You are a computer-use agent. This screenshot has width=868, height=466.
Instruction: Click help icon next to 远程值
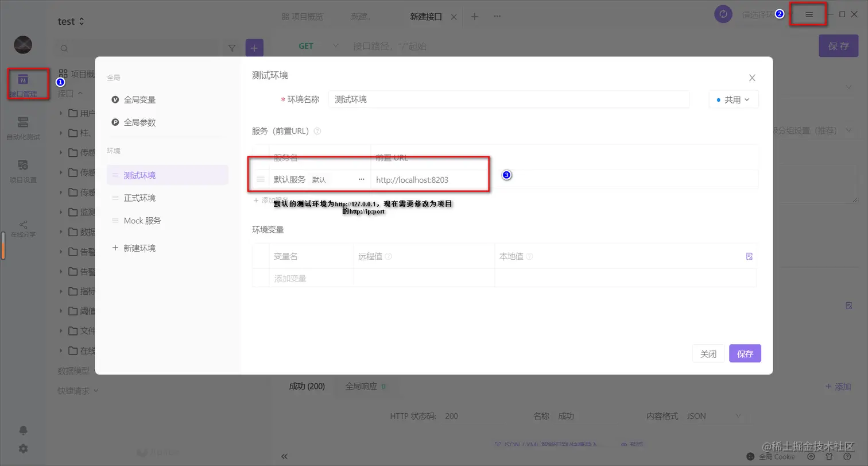389,257
